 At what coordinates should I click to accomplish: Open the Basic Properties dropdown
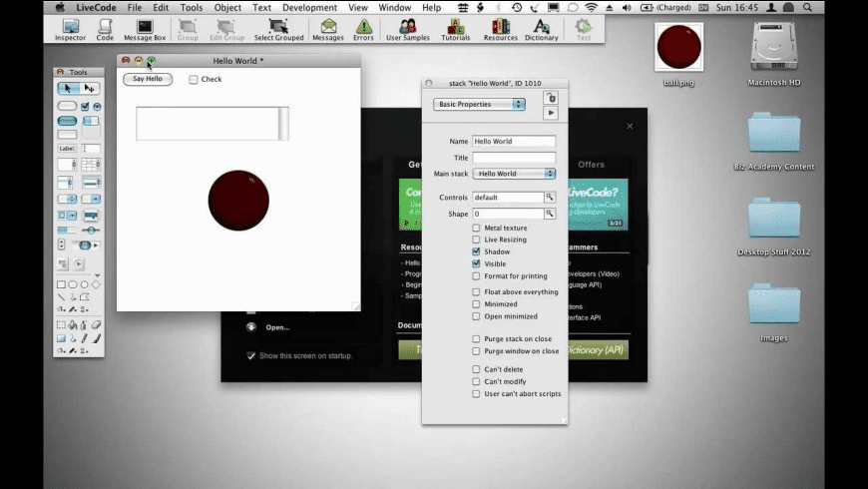click(479, 104)
